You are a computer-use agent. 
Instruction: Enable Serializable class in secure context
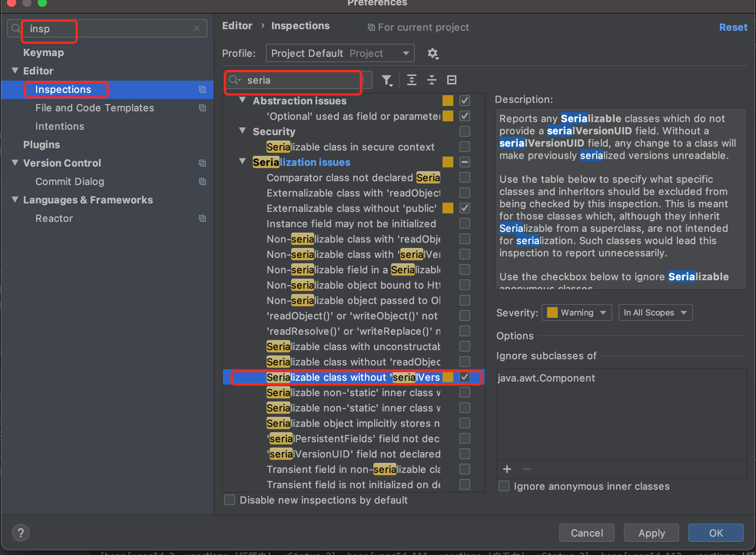(x=465, y=147)
